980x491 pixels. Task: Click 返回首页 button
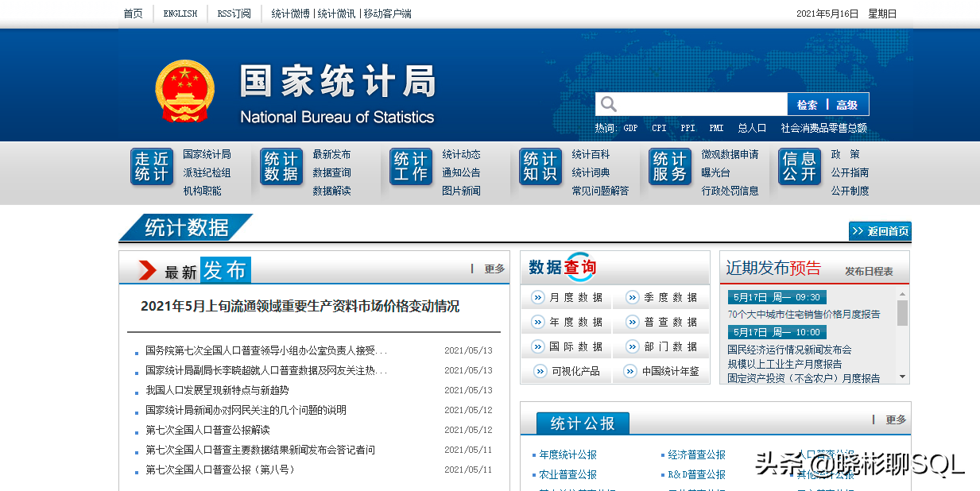(880, 231)
